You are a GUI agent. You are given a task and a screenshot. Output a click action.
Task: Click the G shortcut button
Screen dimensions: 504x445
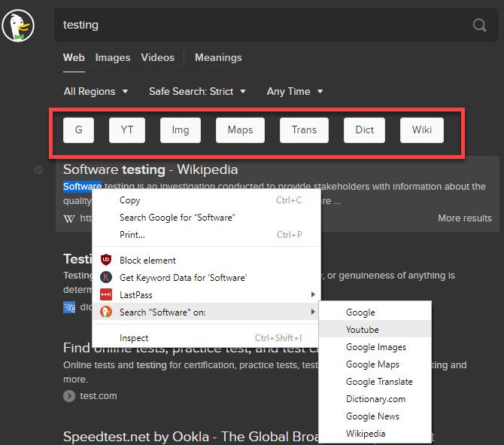(x=79, y=130)
